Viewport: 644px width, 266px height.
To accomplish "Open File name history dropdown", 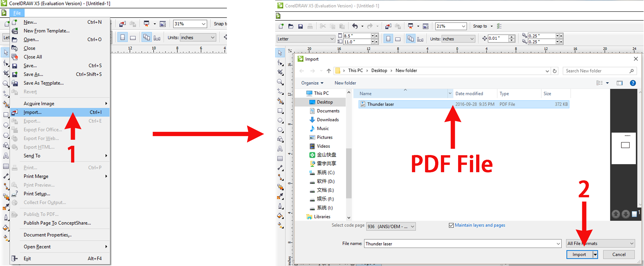I will pyautogui.click(x=558, y=244).
